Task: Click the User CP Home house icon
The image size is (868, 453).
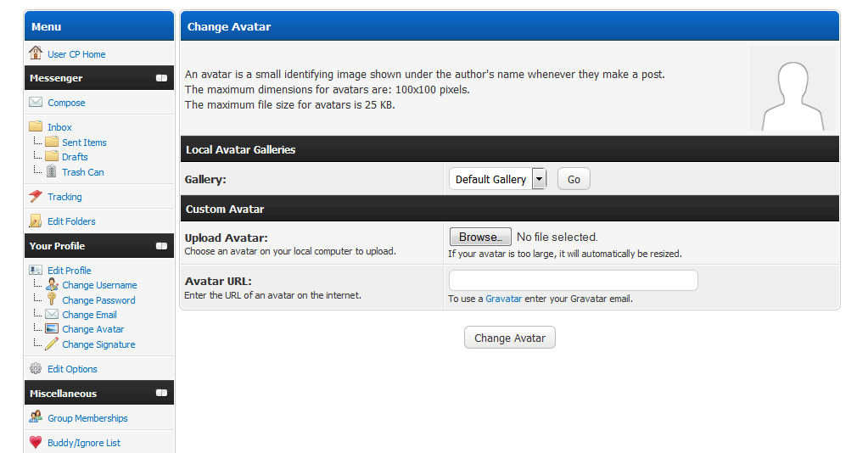Action: pyautogui.click(x=36, y=53)
